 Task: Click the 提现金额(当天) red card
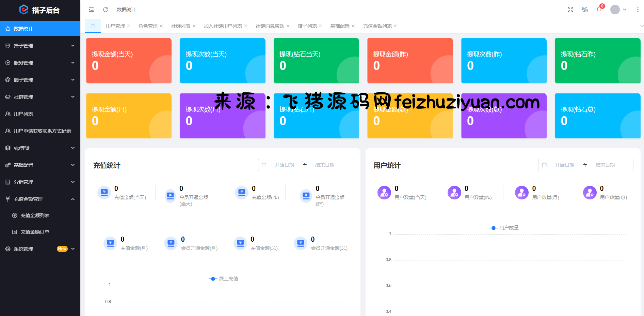pyautogui.click(x=129, y=60)
